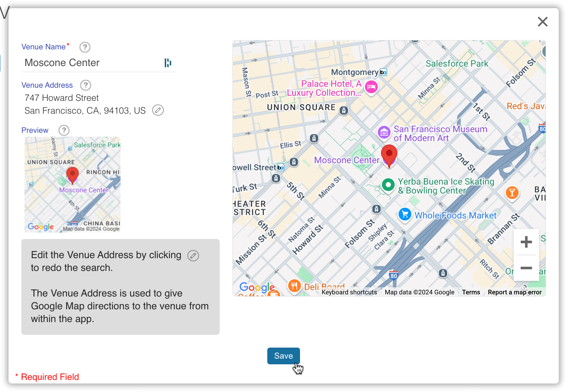Image resolution: width=568 pixels, height=392 pixels.
Task: Click the green bars icon in name field
Action: [168, 63]
